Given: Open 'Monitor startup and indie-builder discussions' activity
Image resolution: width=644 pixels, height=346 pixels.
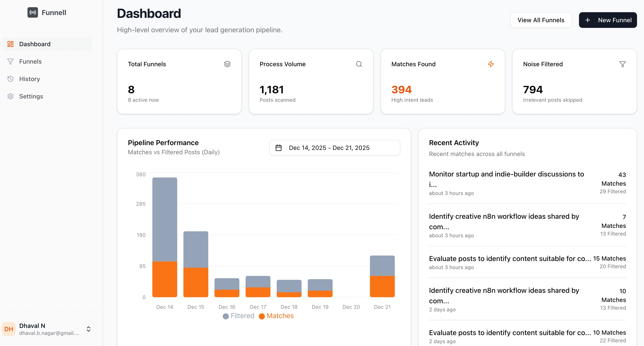Looking at the screenshot, I should point(528,183).
